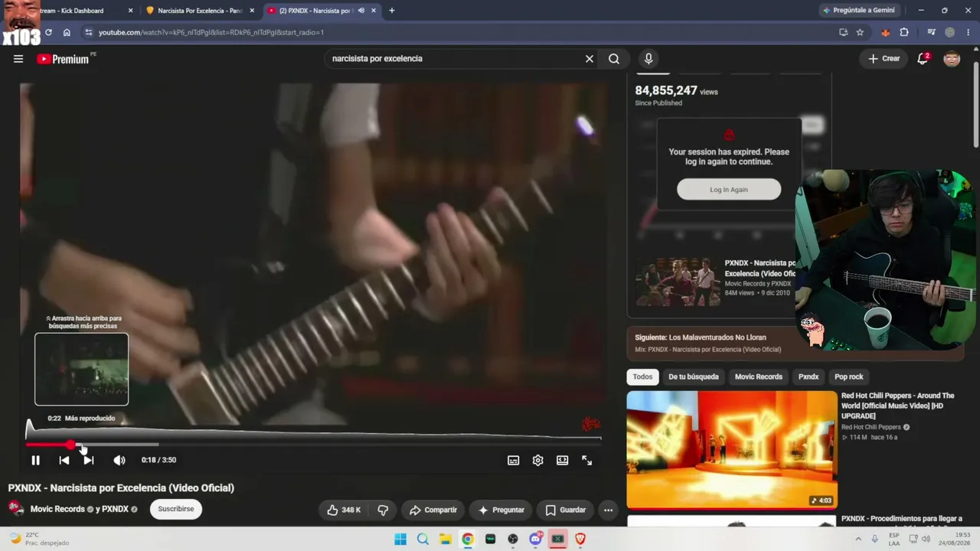The image size is (980, 551).
Task: Open Chrome three-dot menu
Action: pyautogui.click(x=969, y=32)
